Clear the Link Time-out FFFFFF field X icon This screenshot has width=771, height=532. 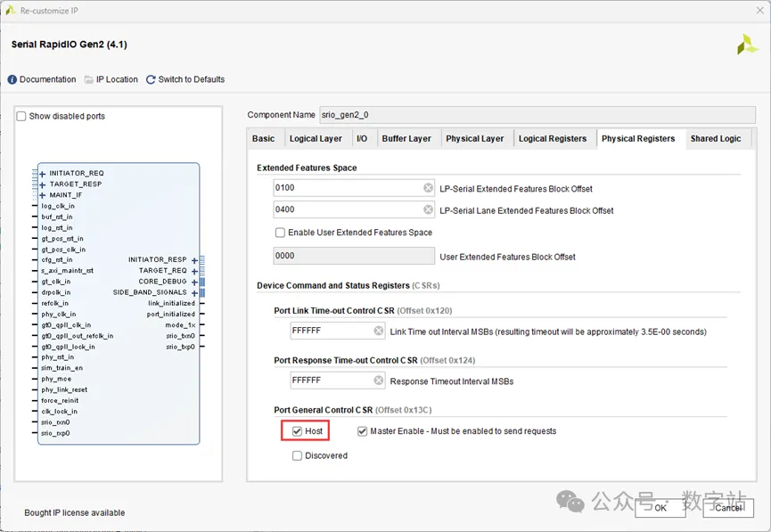click(378, 331)
